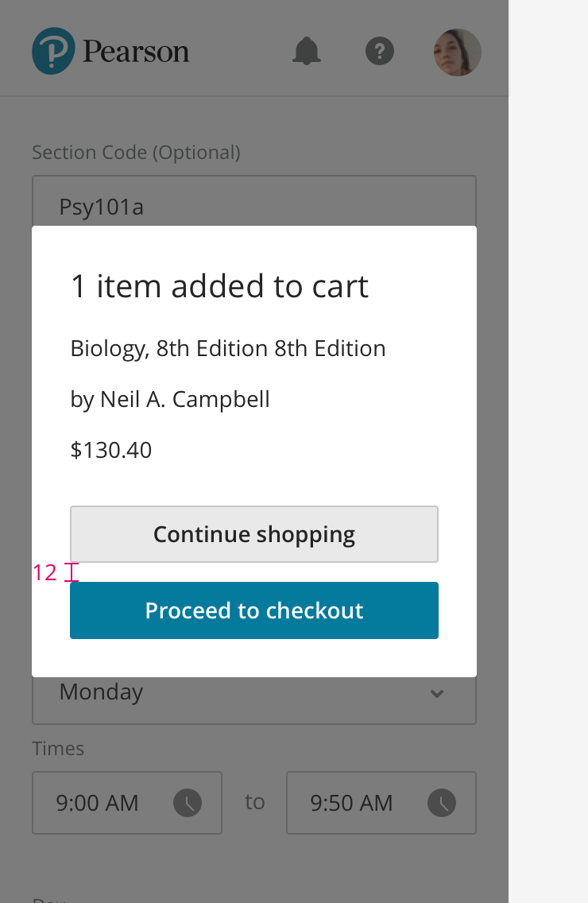
Task: Click clock icon in 9:00 AM field
Action: pos(188,803)
